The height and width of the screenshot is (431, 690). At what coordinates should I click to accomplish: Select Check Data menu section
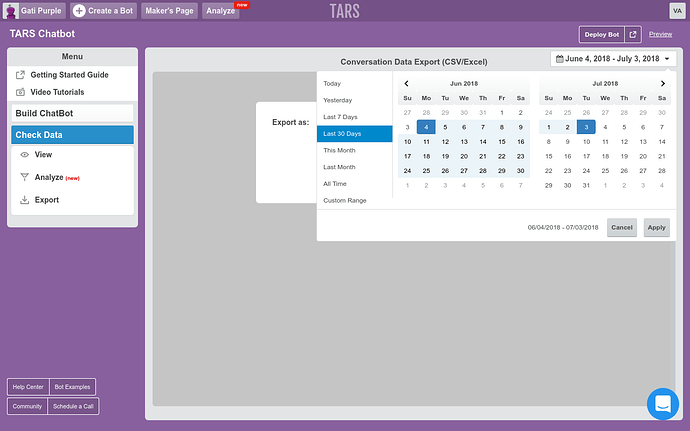tap(72, 135)
